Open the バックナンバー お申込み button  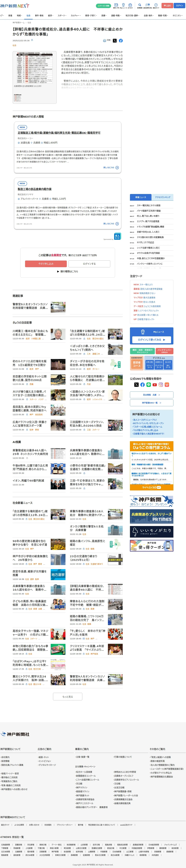pos(165,351)
